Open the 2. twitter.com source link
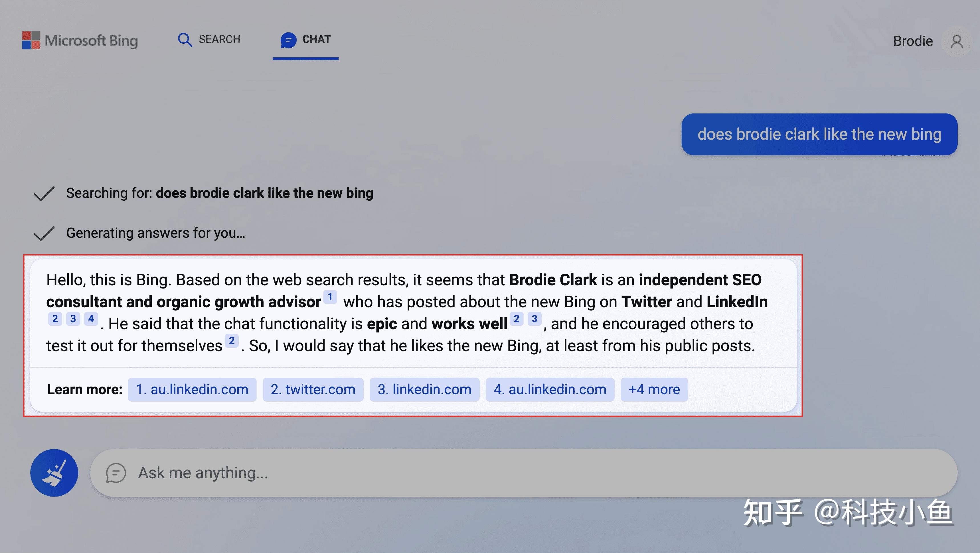Viewport: 980px width, 553px height. point(313,389)
